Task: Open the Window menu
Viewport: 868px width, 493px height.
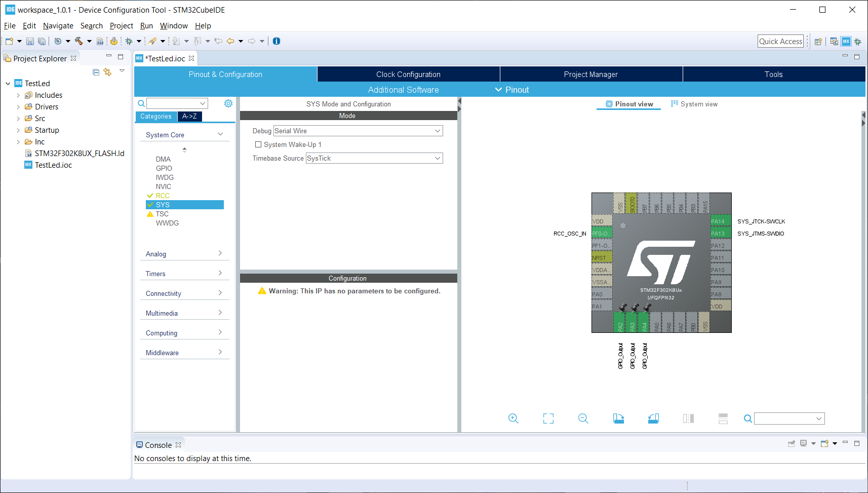Action: [x=174, y=26]
